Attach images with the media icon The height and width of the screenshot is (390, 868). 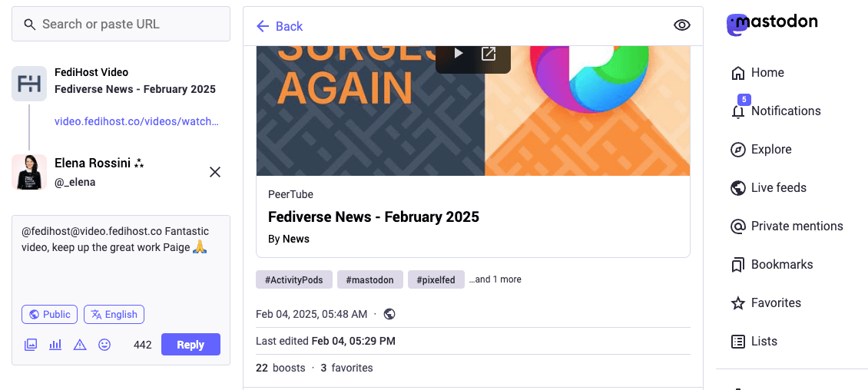point(31,345)
